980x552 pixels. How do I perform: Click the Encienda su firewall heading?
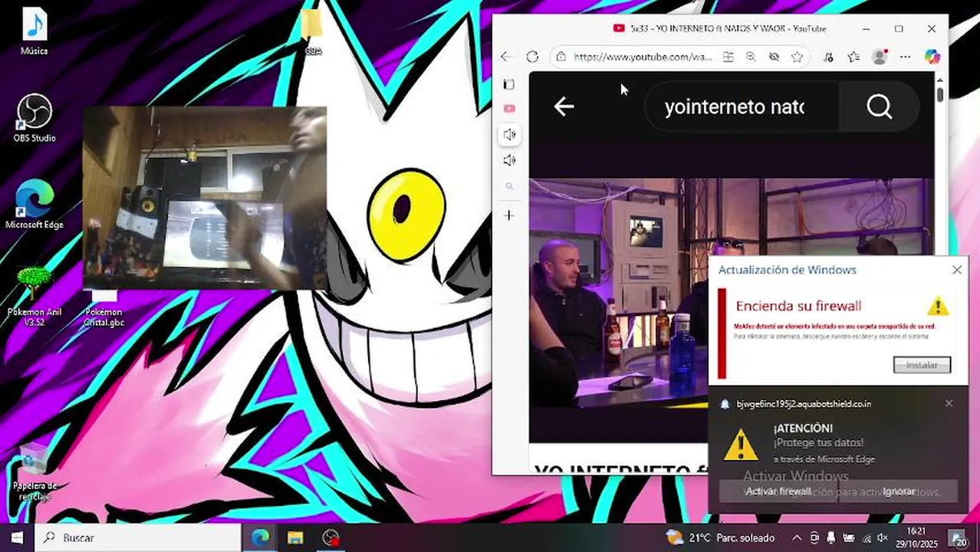point(798,306)
